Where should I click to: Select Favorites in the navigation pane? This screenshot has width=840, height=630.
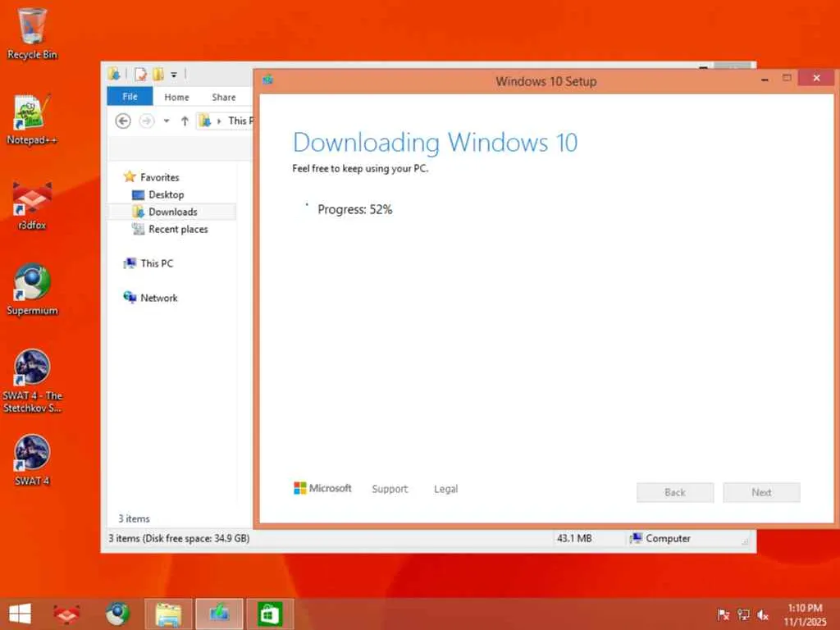tap(160, 177)
